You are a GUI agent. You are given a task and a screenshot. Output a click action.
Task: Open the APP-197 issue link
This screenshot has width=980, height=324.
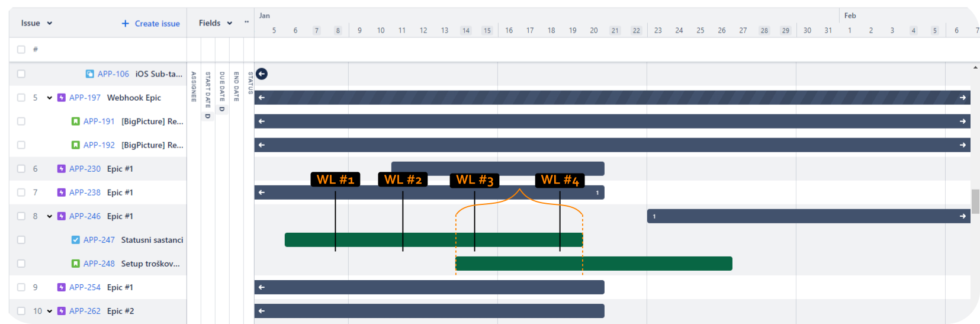point(85,98)
